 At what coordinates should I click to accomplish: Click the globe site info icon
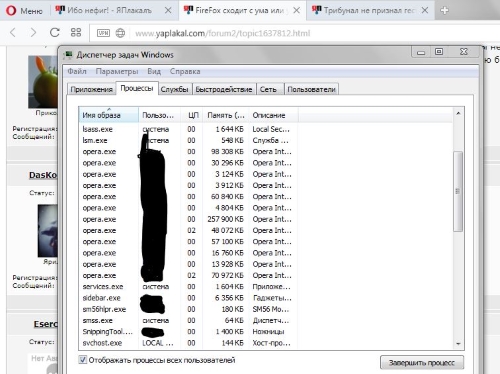120,33
